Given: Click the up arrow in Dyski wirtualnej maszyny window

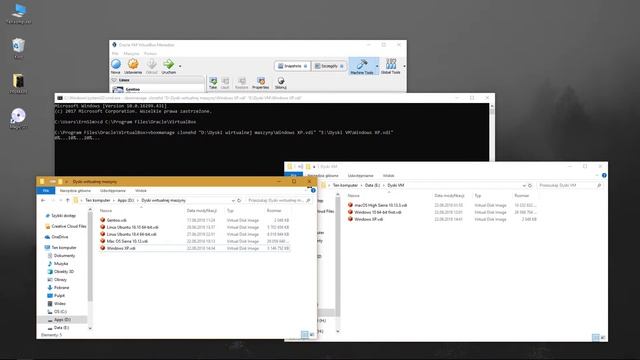Looking at the screenshot, I should [x=67, y=200].
